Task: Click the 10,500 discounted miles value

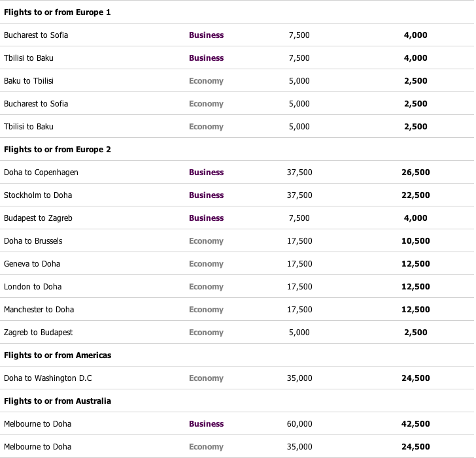Action: [x=415, y=241]
